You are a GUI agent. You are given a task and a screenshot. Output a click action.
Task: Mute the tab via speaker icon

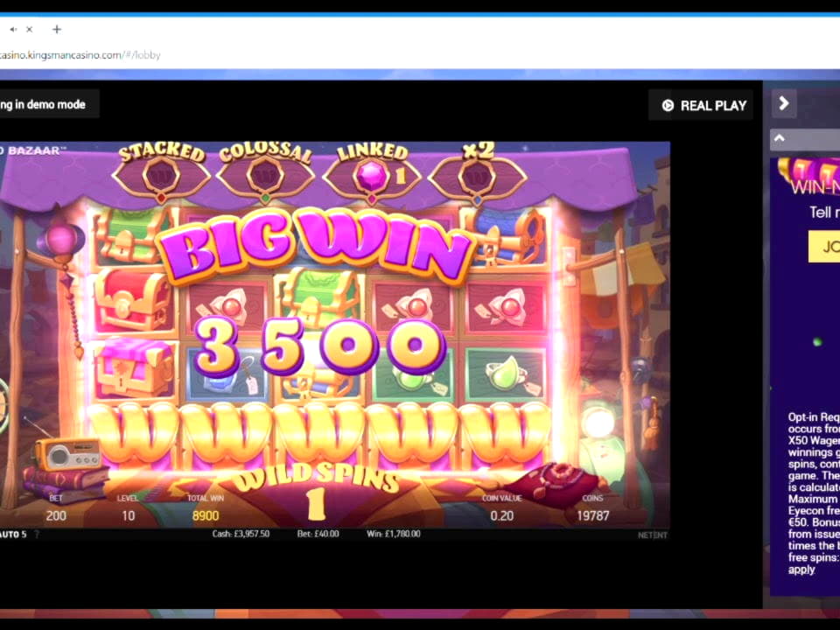pos(13,30)
